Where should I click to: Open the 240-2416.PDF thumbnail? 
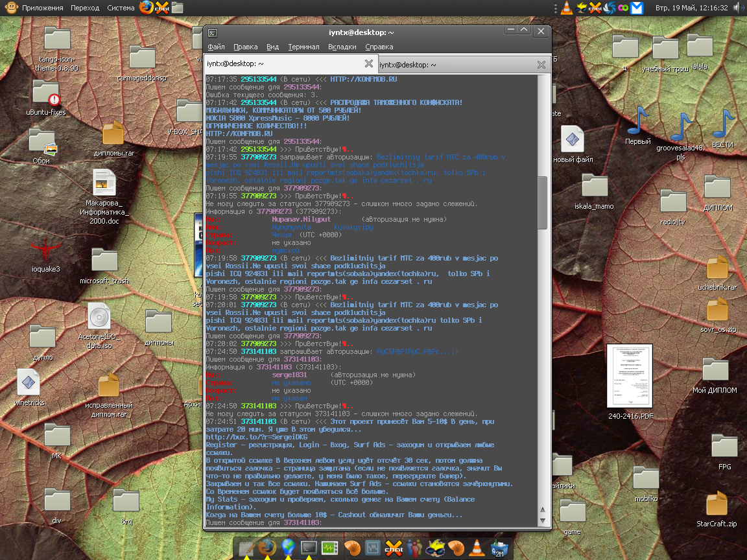pos(630,376)
